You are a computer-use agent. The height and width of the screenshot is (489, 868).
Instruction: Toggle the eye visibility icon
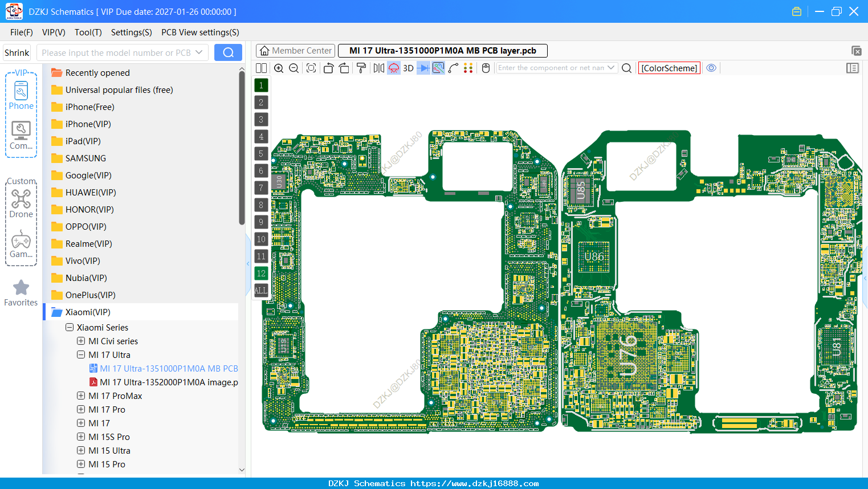tap(711, 68)
